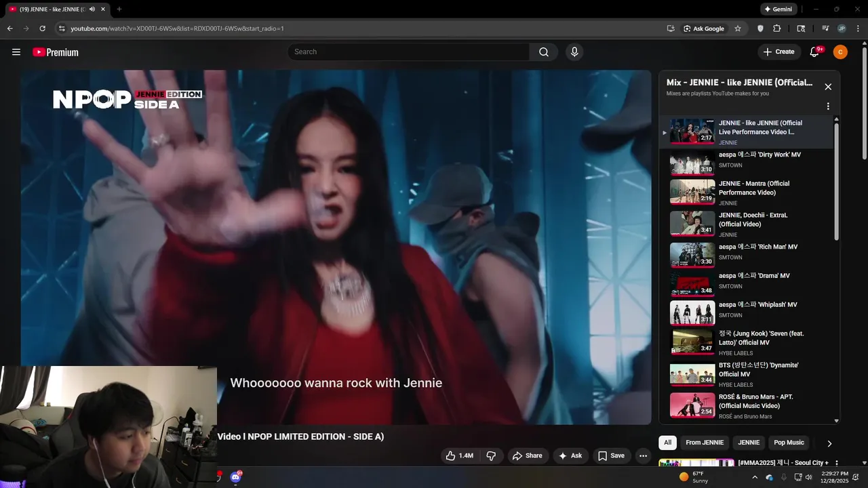Screen dimensions: 868x488
Task: Open Windows notification center bell
Action: [x=856, y=477]
